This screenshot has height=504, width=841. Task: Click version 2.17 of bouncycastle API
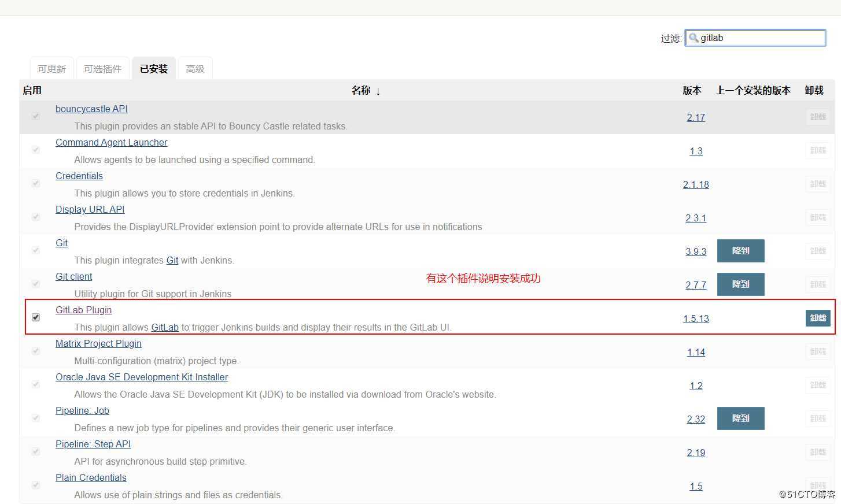click(696, 117)
